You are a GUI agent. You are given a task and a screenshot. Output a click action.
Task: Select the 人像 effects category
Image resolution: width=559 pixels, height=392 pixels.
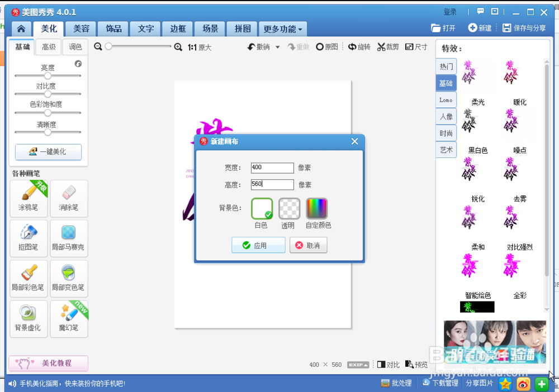pos(446,116)
